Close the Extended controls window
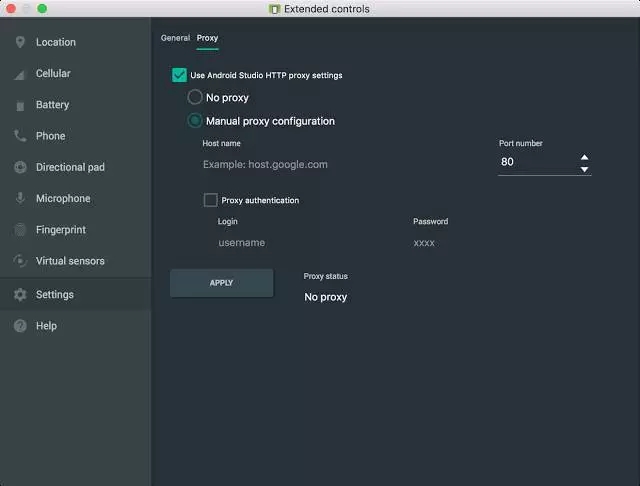The height and width of the screenshot is (486, 640). (11, 8)
